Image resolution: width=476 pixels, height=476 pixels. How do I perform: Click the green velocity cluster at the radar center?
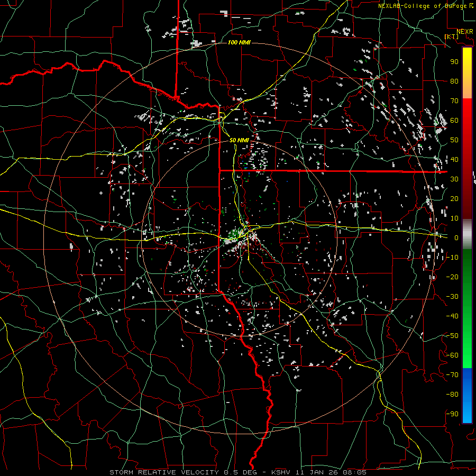point(234,234)
